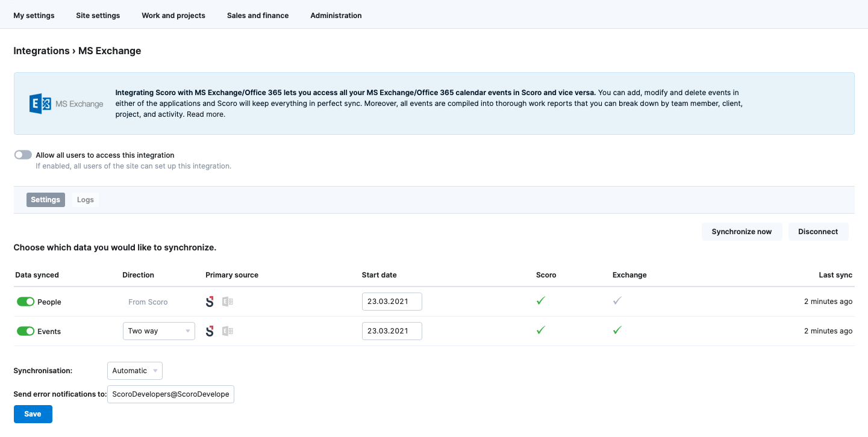The image size is (868, 437).
Task: Click People last sync '2 minutes ago'
Action: 828,302
